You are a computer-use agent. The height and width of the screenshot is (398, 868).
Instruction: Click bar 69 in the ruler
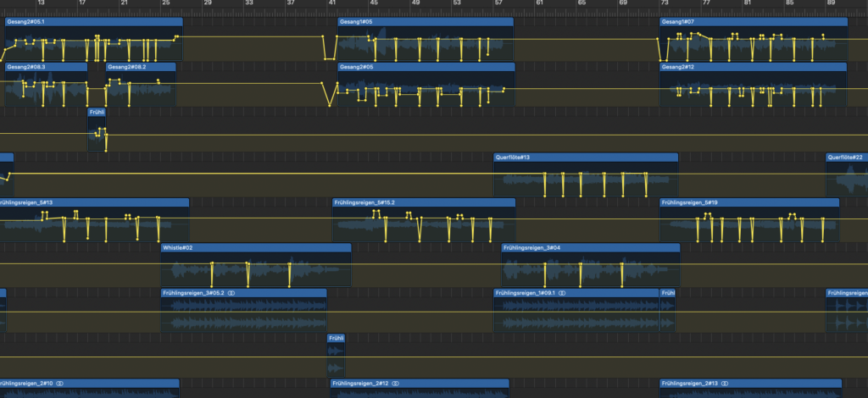pyautogui.click(x=623, y=3)
